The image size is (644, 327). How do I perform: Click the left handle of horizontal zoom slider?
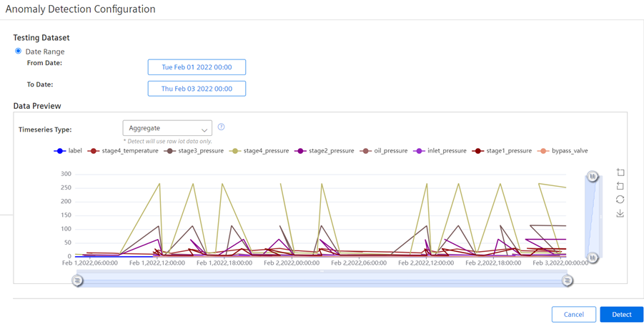77,281
